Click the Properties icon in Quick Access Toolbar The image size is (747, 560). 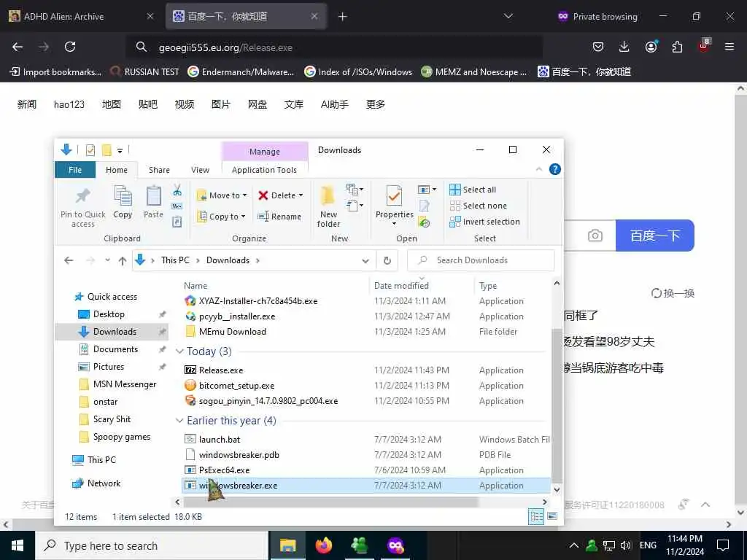(x=90, y=150)
